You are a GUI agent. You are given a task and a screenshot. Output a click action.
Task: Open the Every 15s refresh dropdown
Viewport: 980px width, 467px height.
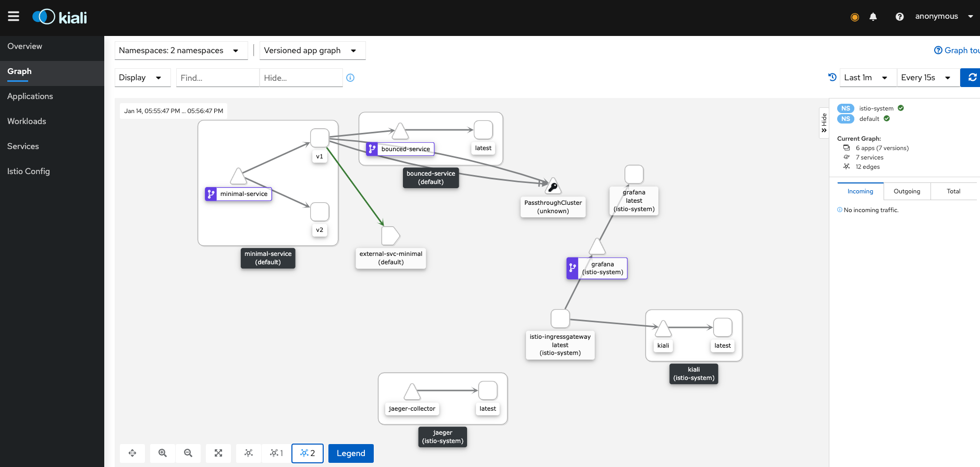pyautogui.click(x=928, y=78)
